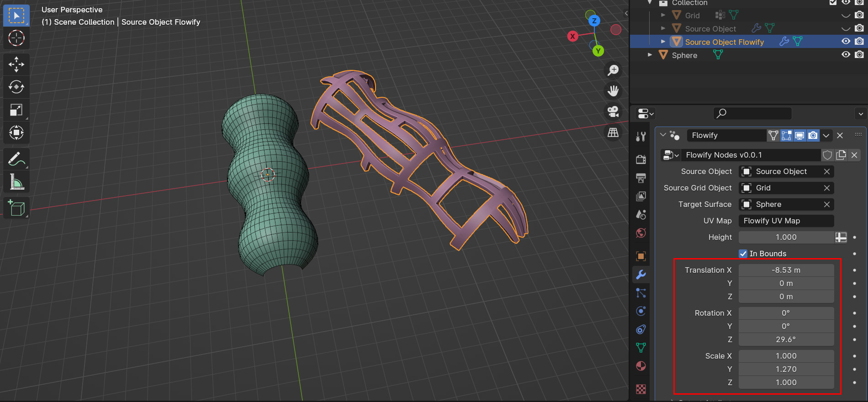The width and height of the screenshot is (868, 402).
Task: Choose the Rotate tool
Action: click(16, 87)
